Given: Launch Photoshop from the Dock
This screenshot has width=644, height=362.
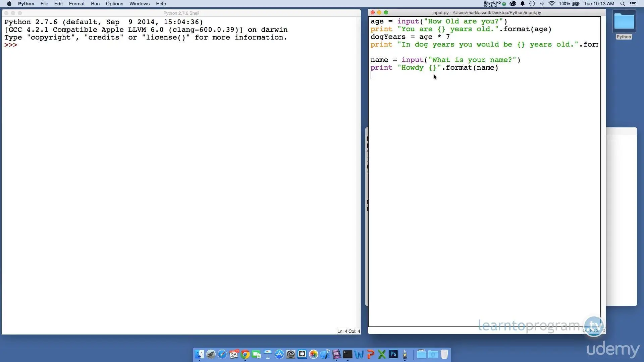Looking at the screenshot, I should [x=393, y=354].
